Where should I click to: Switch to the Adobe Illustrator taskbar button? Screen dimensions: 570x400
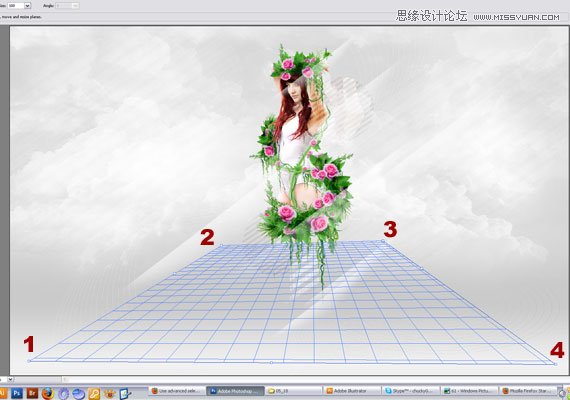pyautogui.click(x=352, y=391)
